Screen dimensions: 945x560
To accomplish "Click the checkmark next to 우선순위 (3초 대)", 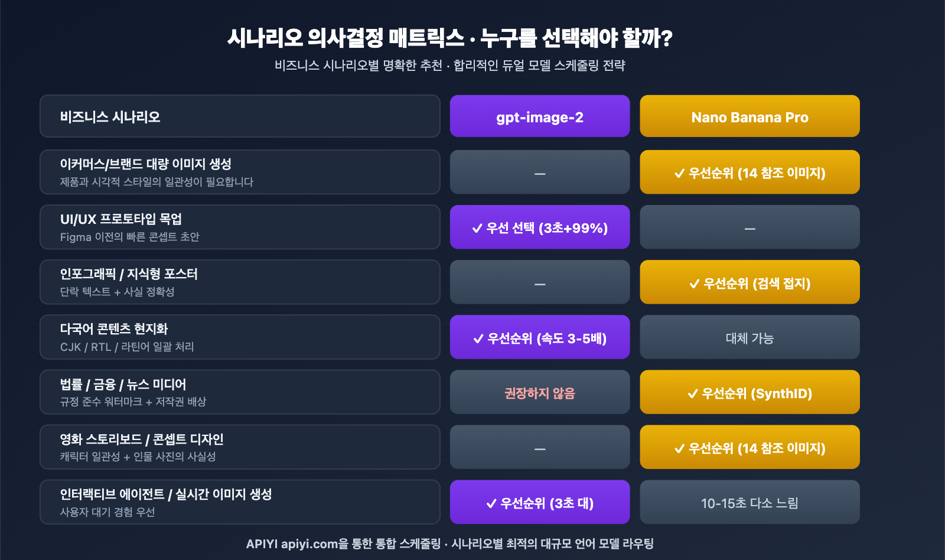I will point(491,504).
